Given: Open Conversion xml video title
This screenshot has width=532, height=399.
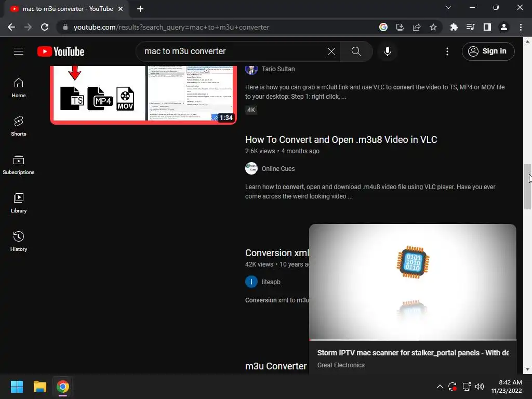Looking at the screenshot, I should tap(277, 253).
